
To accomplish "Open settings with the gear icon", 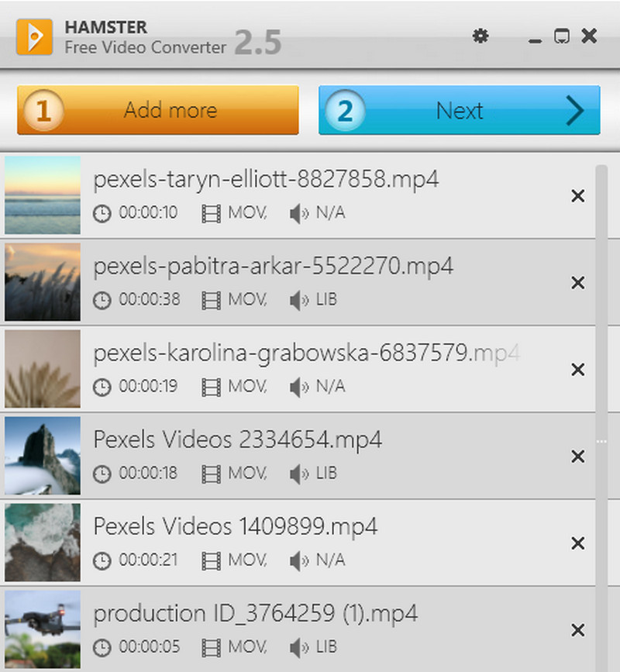I will point(480,36).
